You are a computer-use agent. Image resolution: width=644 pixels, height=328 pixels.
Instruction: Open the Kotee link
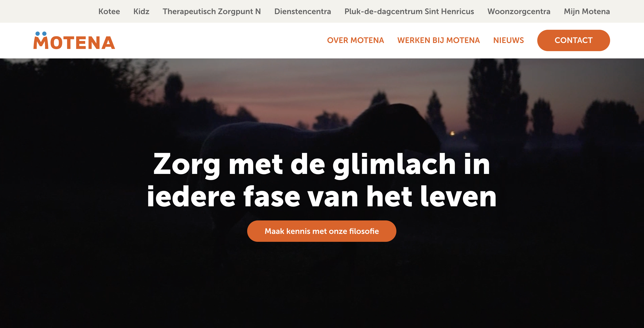coord(109,11)
